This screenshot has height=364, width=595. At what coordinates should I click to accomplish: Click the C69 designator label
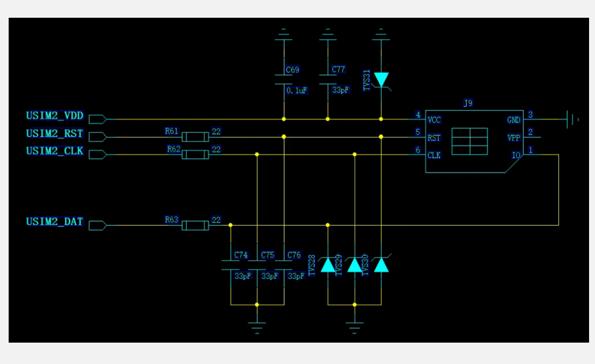(x=292, y=70)
